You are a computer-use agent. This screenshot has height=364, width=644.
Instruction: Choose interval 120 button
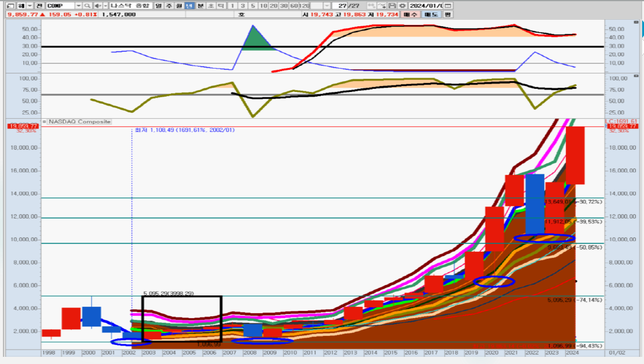(304, 6)
